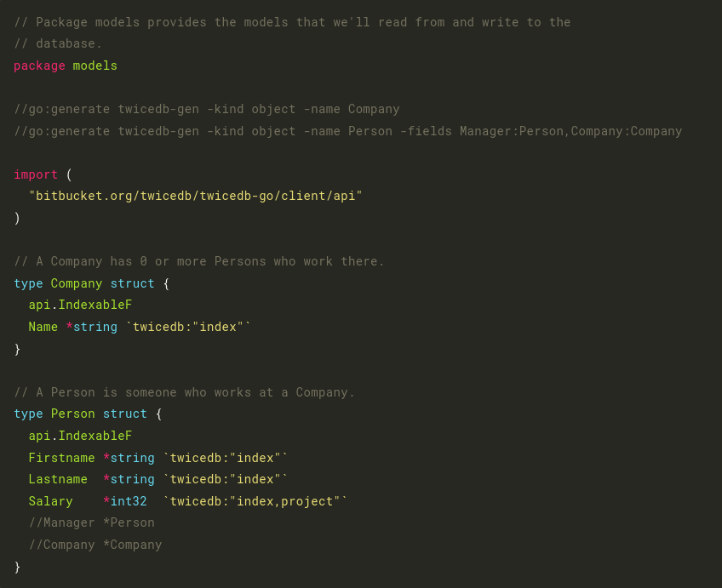Click the Person type name before struct
This screenshot has width=722, height=588.
pyautogui.click(x=73, y=414)
